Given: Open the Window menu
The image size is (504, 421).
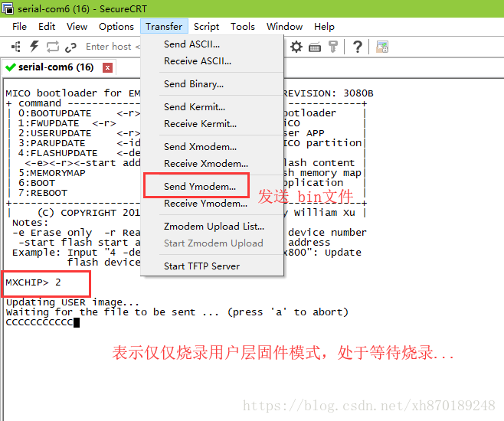Looking at the screenshot, I should coord(284,26).
